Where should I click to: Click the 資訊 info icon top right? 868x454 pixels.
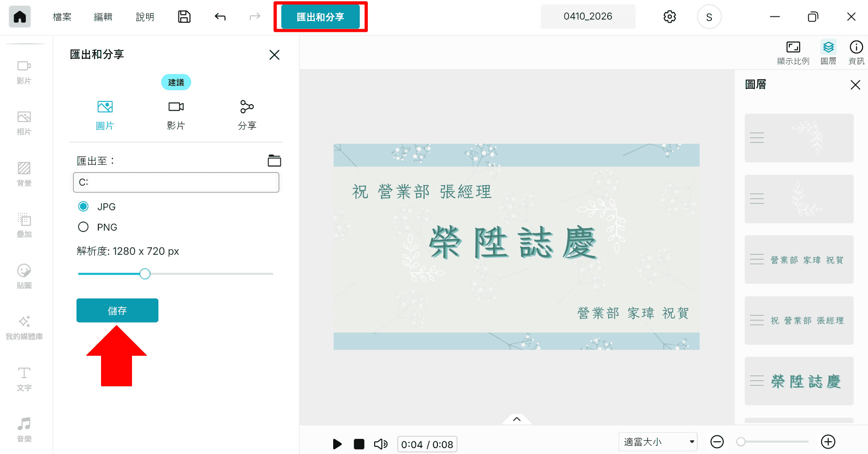point(856,51)
